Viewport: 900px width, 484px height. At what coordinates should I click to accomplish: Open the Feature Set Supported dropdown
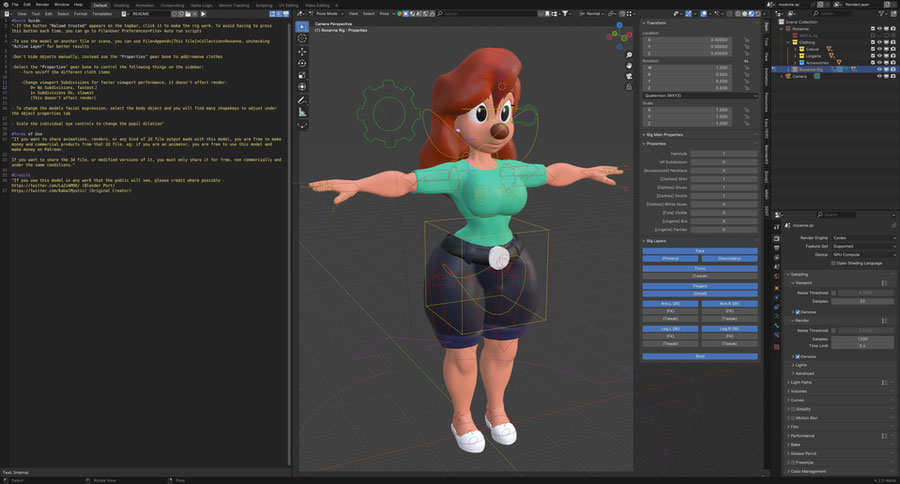click(864, 246)
